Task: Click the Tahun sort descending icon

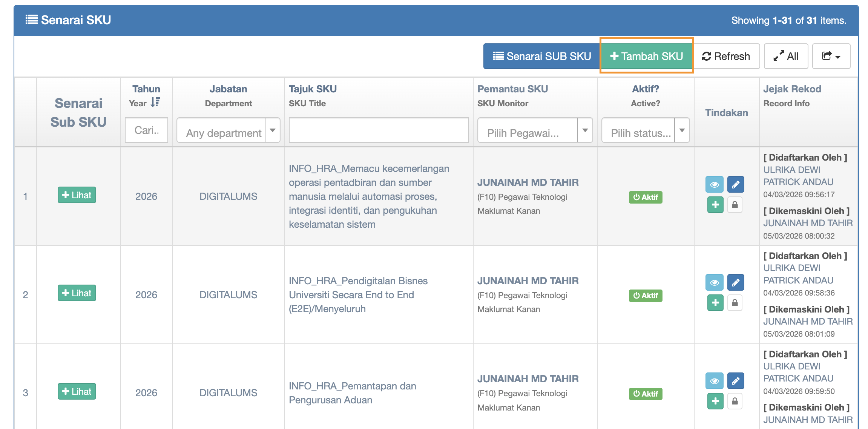Action: coord(155,103)
